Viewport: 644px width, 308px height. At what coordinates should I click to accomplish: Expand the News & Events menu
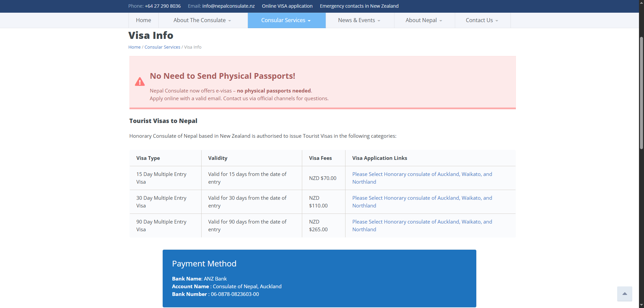click(x=359, y=20)
